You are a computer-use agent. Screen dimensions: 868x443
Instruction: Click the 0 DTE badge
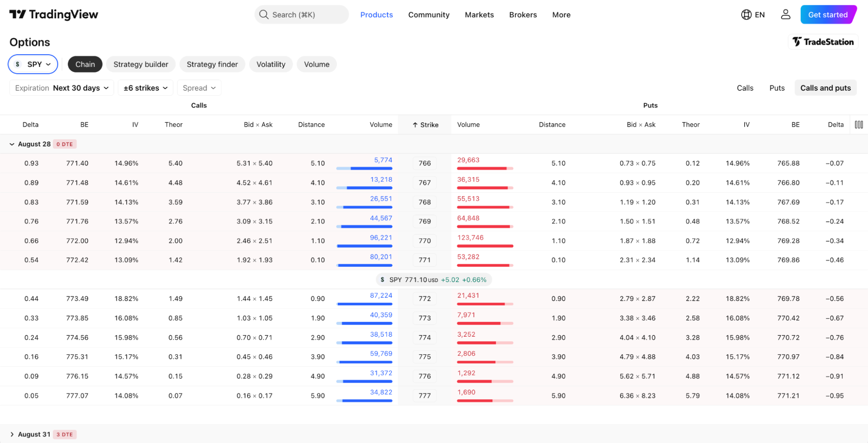tap(65, 144)
